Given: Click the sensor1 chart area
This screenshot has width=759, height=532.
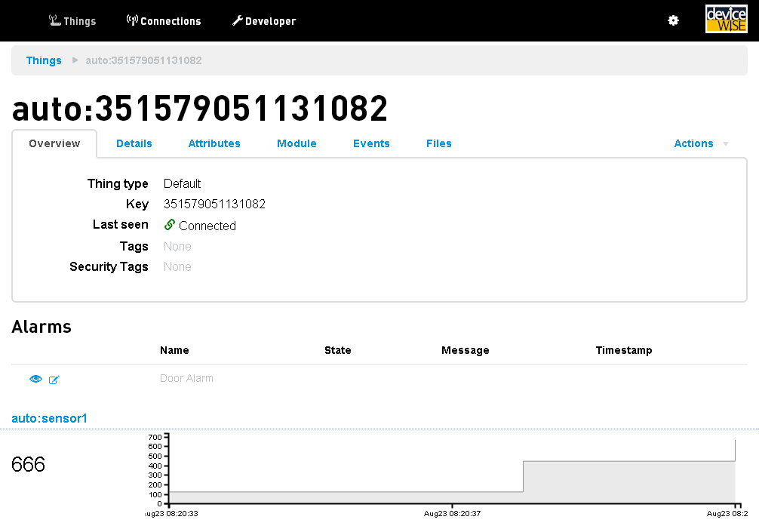Looking at the screenshot, I should point(451,472).
